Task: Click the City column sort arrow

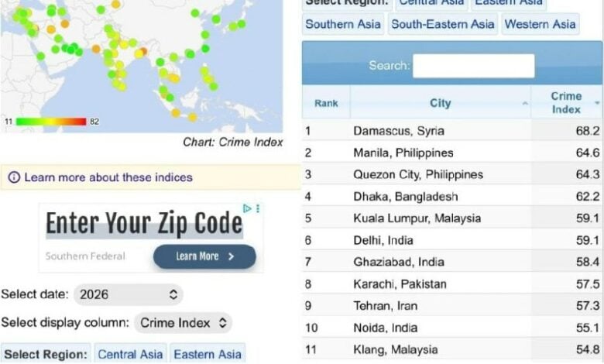Action: [526, 103]
